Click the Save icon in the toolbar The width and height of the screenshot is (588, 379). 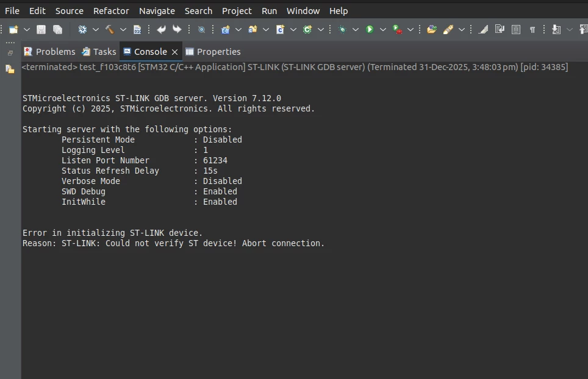click(41, 30)
